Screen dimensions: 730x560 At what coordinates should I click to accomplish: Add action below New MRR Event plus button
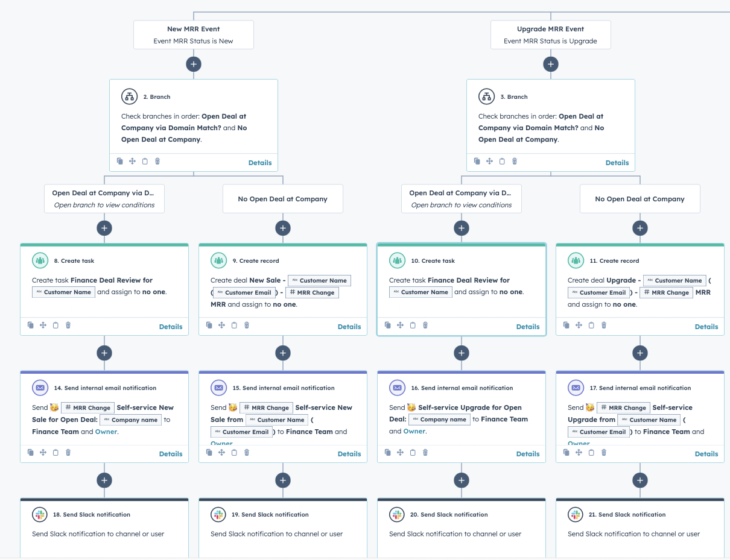coord(194,64)
